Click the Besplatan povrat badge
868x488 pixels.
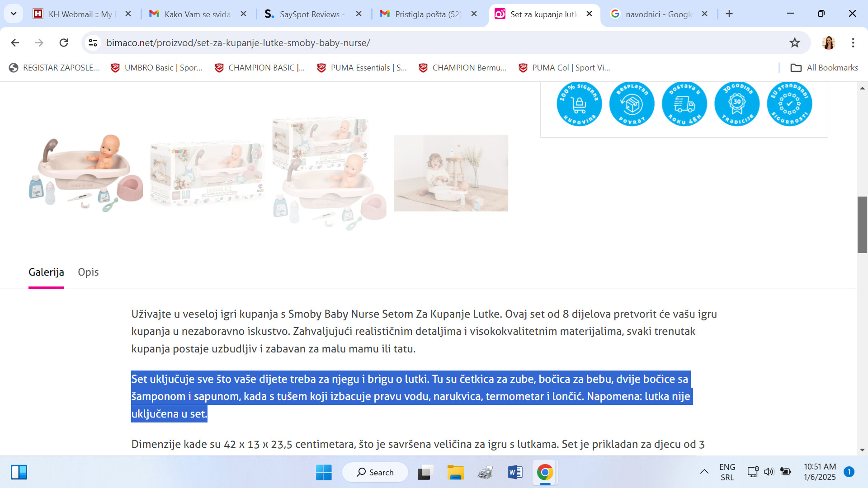point(632,104)
